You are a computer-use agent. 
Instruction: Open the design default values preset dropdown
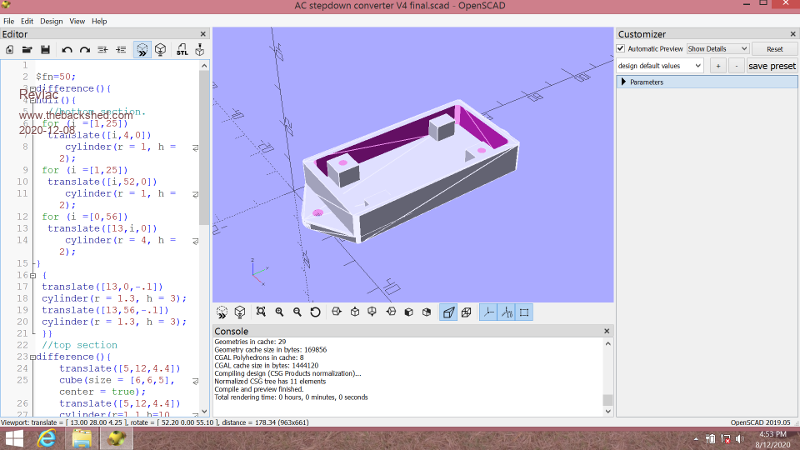659,66
